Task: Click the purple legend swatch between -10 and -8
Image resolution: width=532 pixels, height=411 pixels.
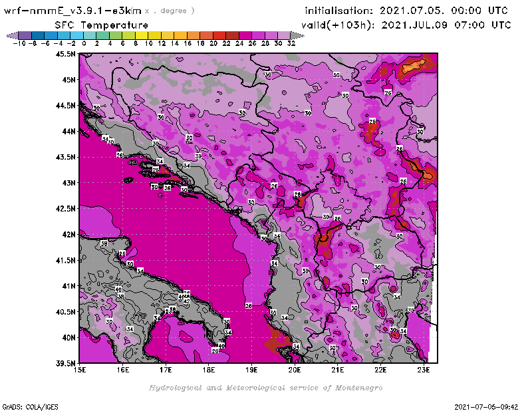Action: click(x=25, y=35)
